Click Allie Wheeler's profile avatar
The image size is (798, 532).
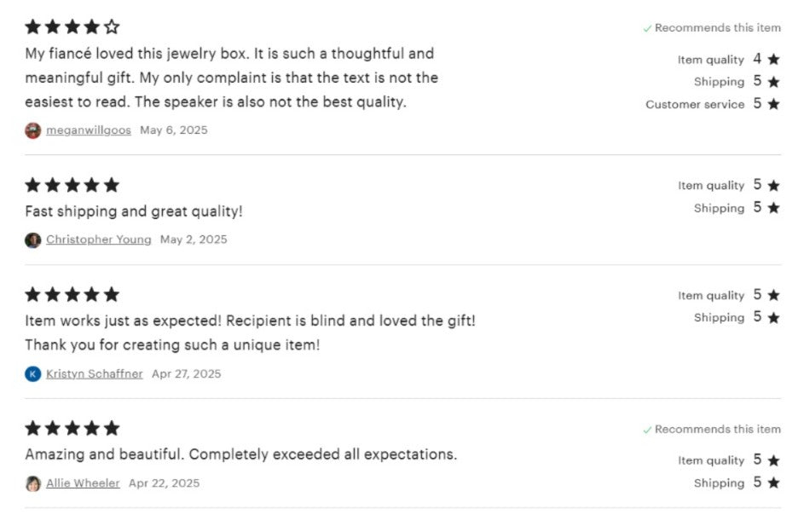tap(33, 483)
